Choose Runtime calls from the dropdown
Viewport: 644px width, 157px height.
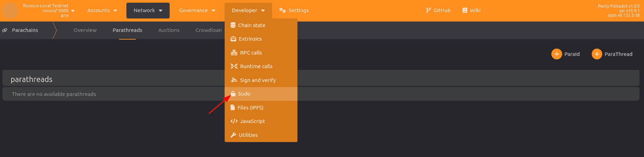(x=261, y=66)
